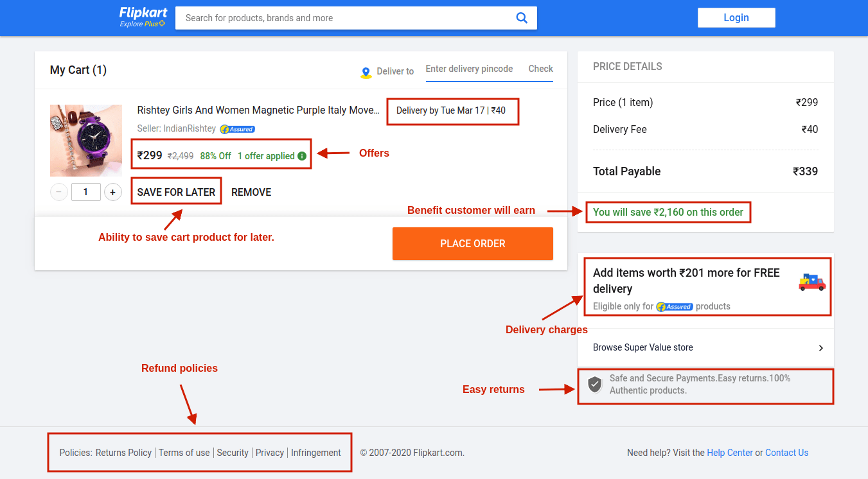Image resolution: width=868 pixels, height=479 pixels.
Task: Visit the Help Center link
Action: tap(729, 452)
